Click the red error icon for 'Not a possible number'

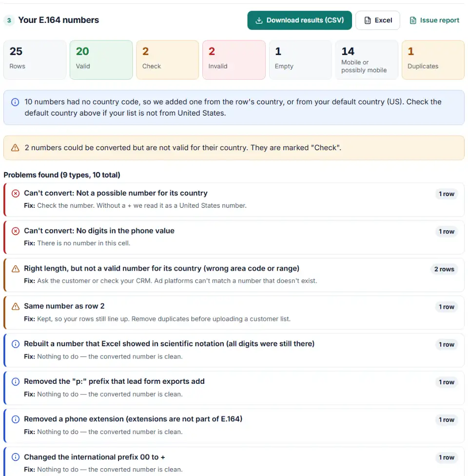pos(16,193)
